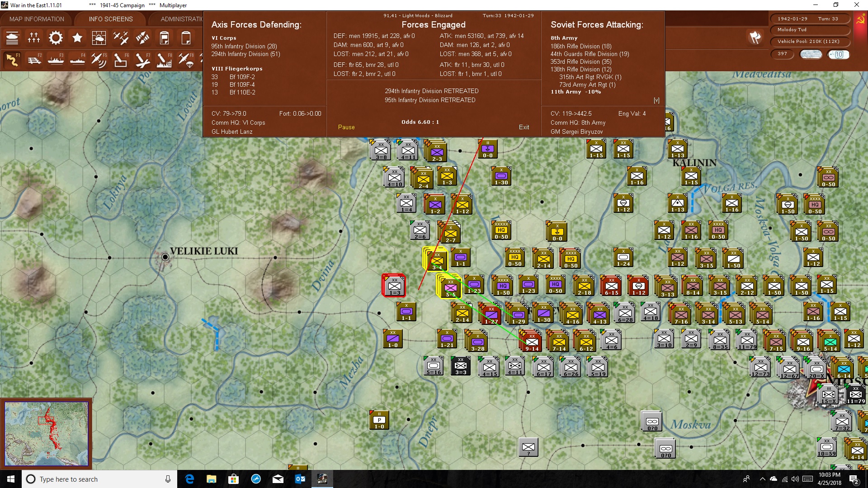Viewport: 868px width, 488px height.
Task: Open Outlook from taskbar
Action: pyautogui.click(x=300, y=479)
